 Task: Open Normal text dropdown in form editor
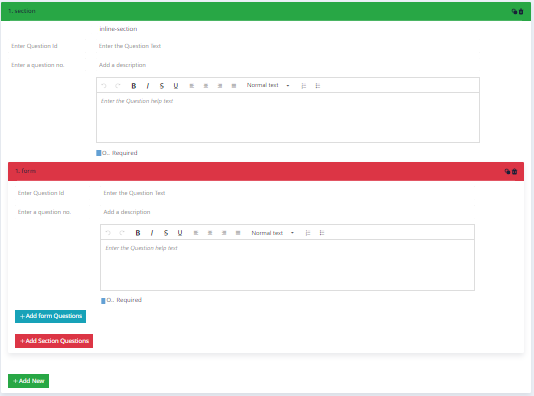point(273,233)
